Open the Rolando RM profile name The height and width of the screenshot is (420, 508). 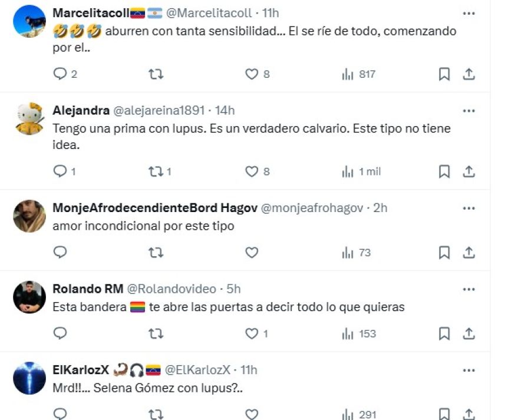pos(88,289)
